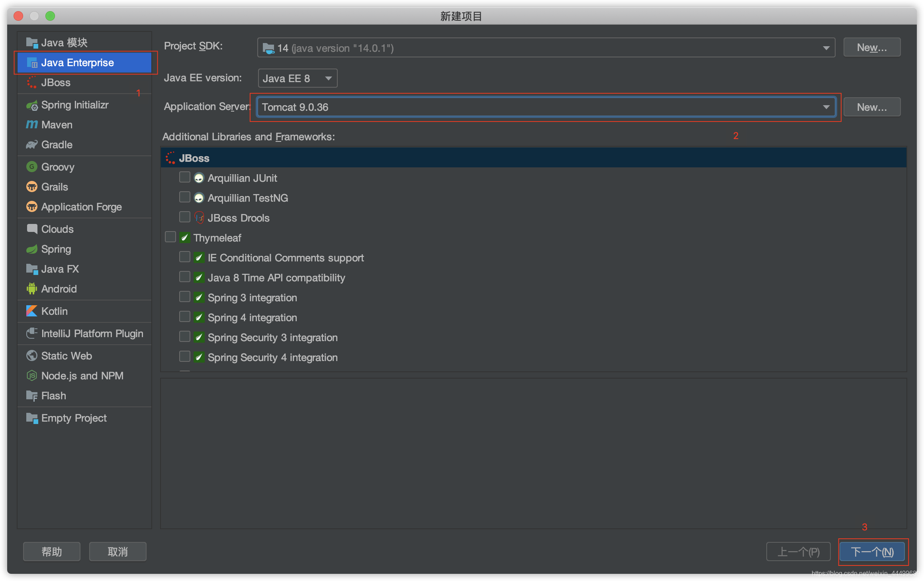Click the Java FX folder icon
This screenshot has height=581, width=924.
32,269
